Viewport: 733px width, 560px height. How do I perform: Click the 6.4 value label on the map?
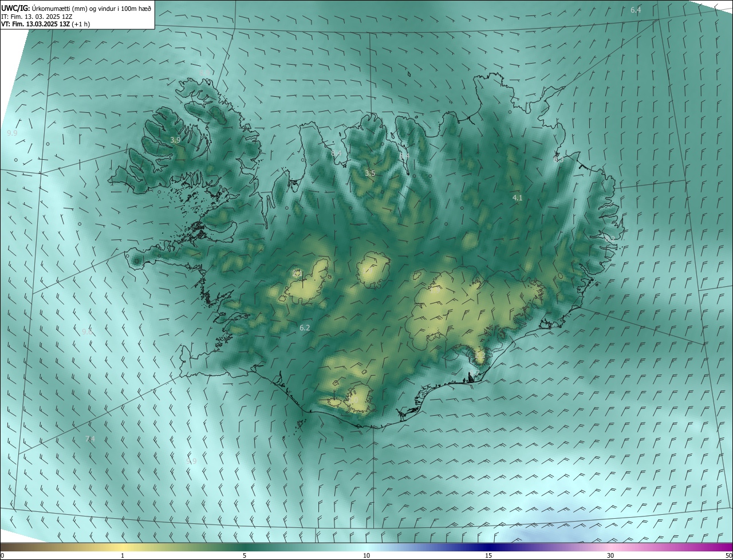click(x=636, y=10)
